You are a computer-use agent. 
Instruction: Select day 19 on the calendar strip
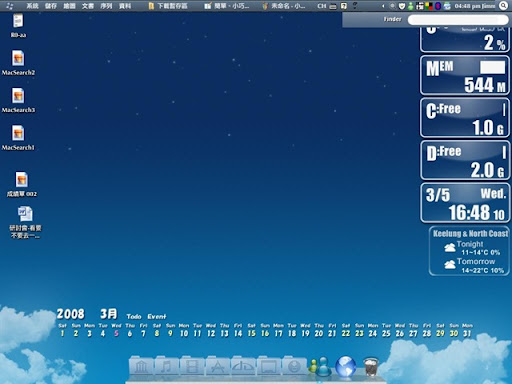[305, 333]
